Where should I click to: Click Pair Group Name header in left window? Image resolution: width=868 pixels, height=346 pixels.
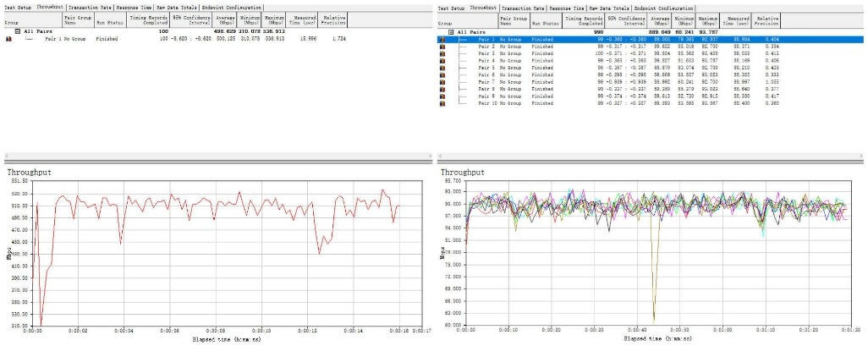pyautogui.click(x=78, y=20)
